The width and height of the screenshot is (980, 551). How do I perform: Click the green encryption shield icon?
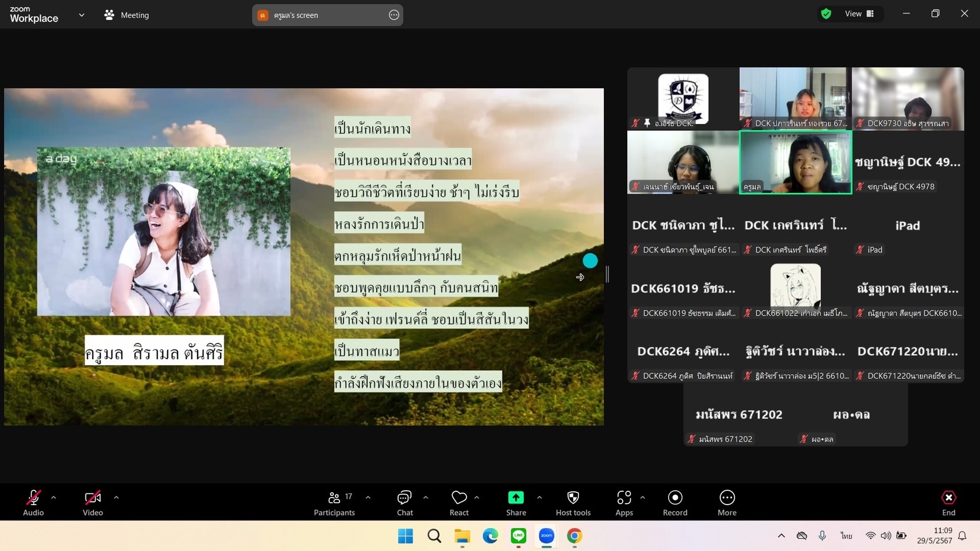pos(826,14)
